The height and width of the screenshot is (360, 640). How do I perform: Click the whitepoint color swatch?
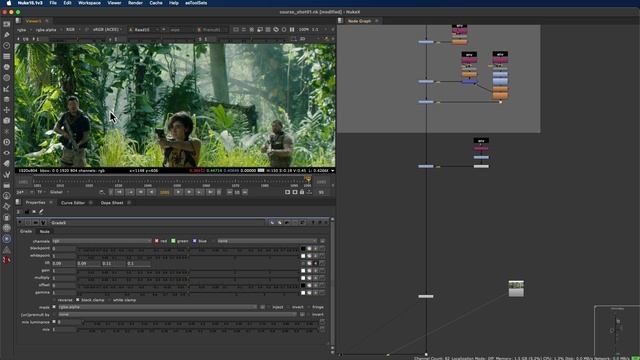tap(303, 256)
